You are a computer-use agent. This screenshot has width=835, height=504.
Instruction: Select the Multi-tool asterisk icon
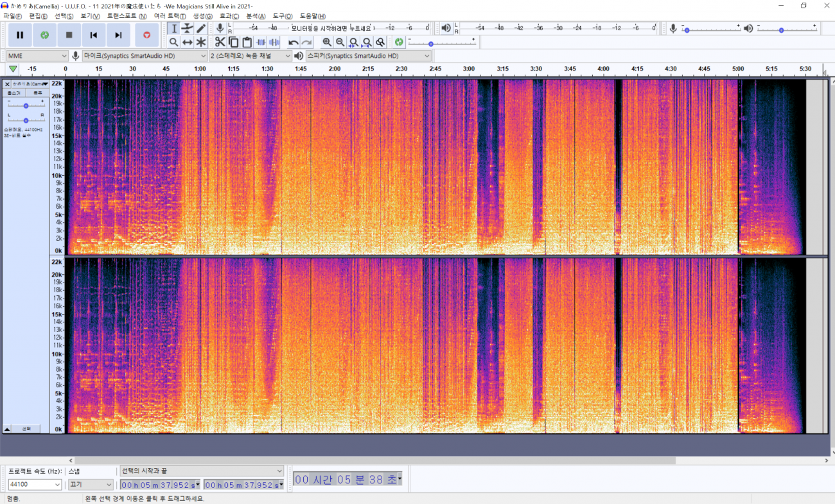(x=201, y=42)
